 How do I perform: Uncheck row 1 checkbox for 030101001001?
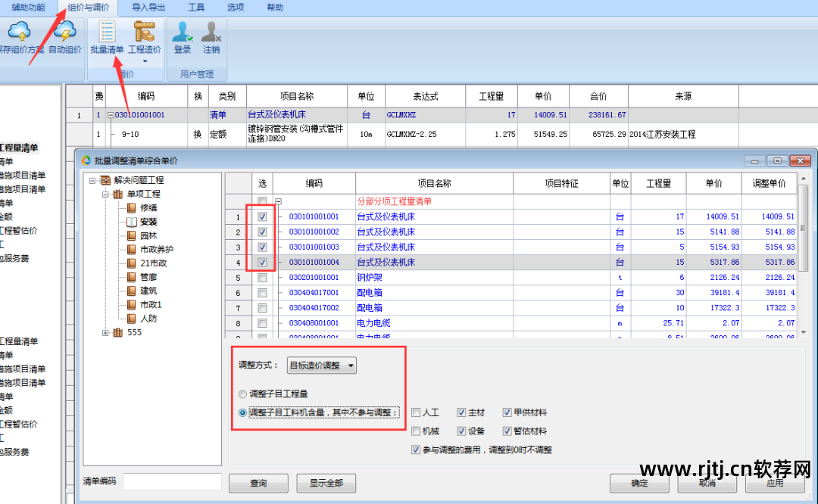coord(262,217)
